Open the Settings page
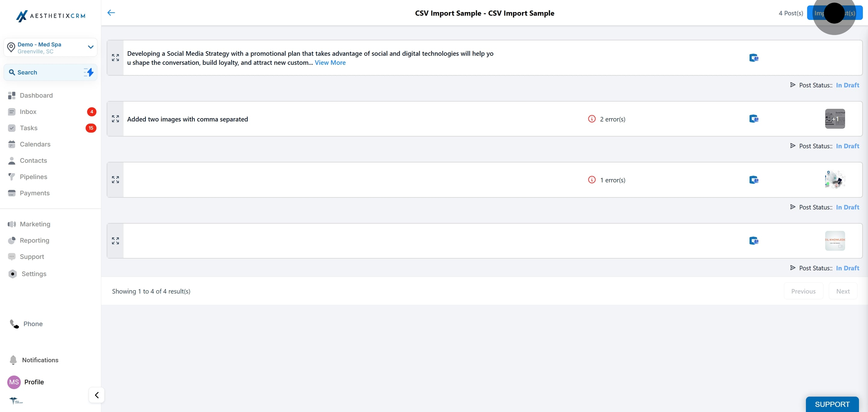 point(34,274)
